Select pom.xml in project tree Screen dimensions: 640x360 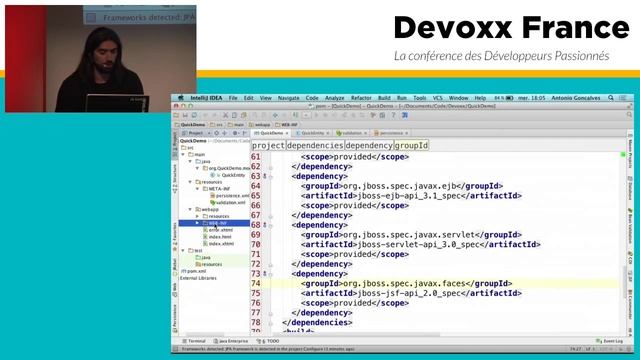click(193, 271)
